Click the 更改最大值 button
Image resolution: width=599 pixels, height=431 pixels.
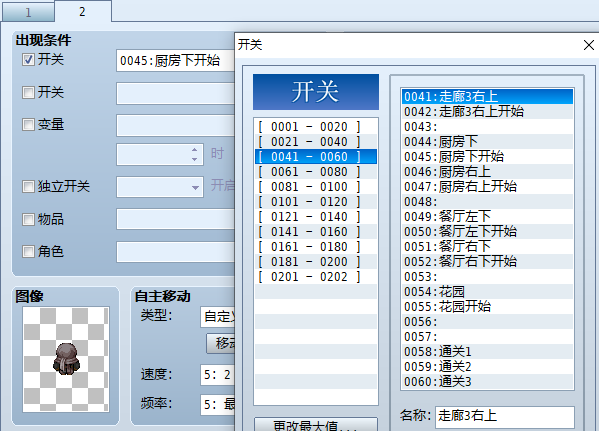316,425
